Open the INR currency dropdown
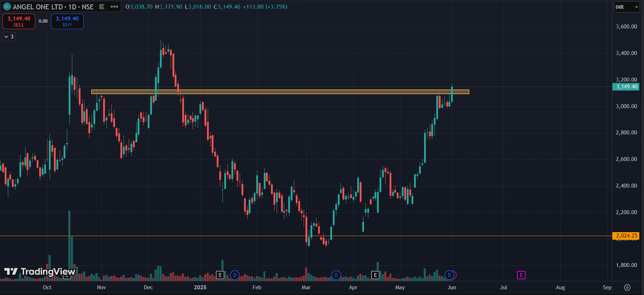Viewport: 644px width, 295px height. [x=626, y=7]
